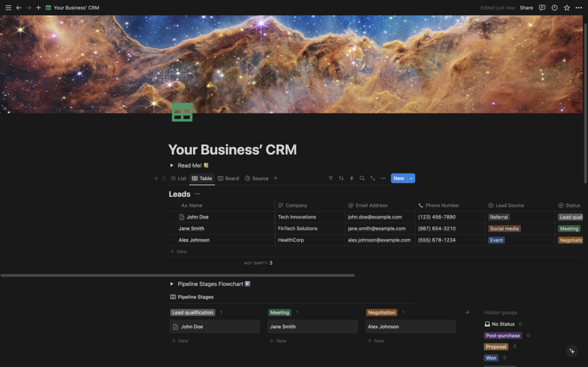Open automations lightning bolt icon
588x367 pixels.
pyautogui.click(x=352, y=178)
